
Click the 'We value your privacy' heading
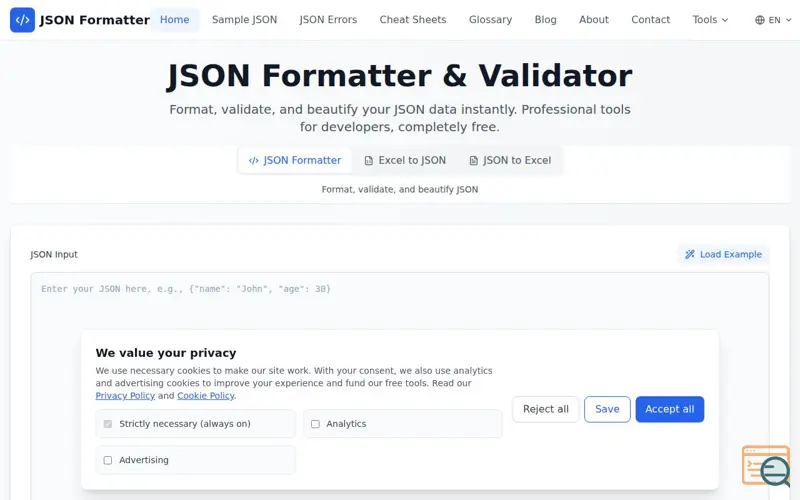tap(166, 353)
